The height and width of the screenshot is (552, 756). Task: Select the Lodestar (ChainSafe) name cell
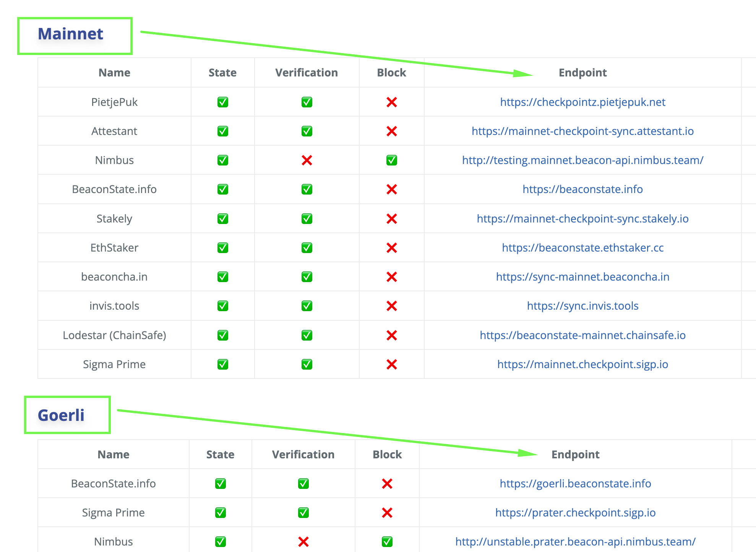point(114,335)
